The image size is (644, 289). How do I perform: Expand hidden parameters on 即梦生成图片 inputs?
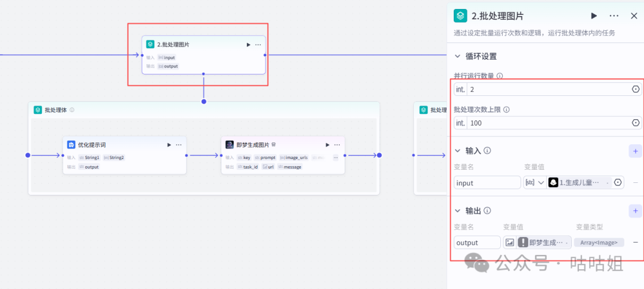pos(336,158)
